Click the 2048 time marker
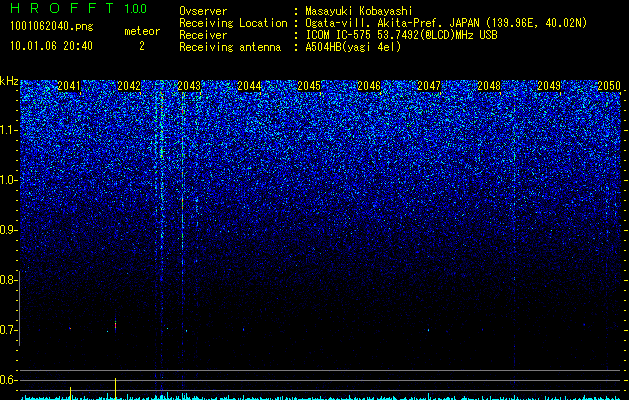 [x=489, y=86]
